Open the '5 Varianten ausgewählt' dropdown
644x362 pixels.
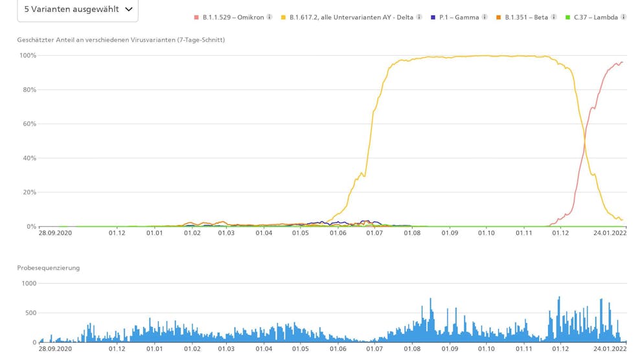click(71, 9)
